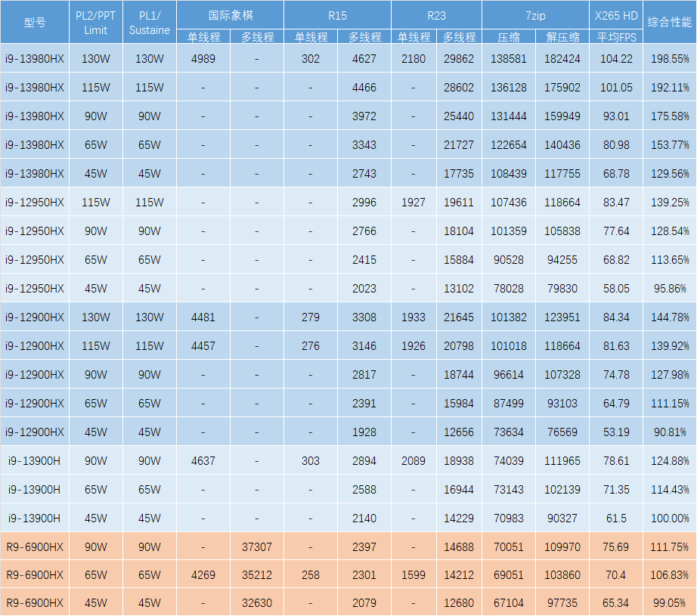The height and width of the screenshot is (616, 697).
Task: Click the 7zip group header
Action: tap(535, 14)
